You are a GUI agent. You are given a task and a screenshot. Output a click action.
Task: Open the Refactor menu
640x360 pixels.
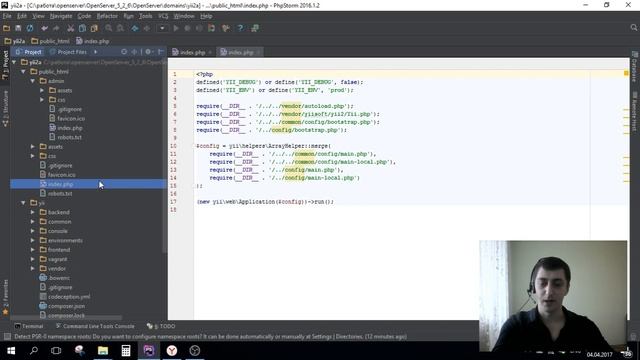tap(107, 16)
